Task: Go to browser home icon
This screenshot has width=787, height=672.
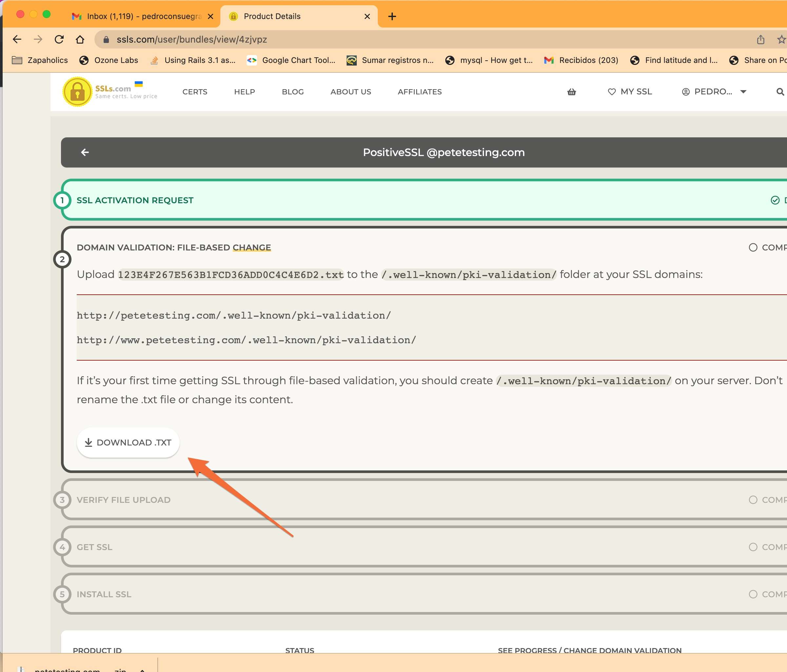Action: 80,39
